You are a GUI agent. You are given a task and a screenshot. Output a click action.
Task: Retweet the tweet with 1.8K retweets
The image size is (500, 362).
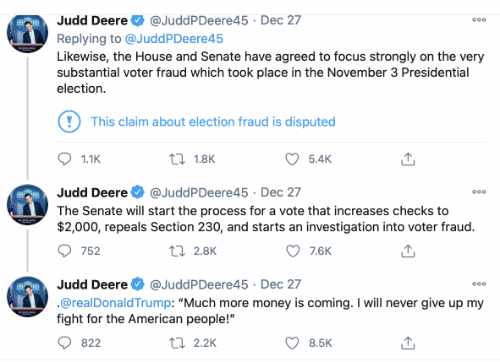click(x=177, y=159)
